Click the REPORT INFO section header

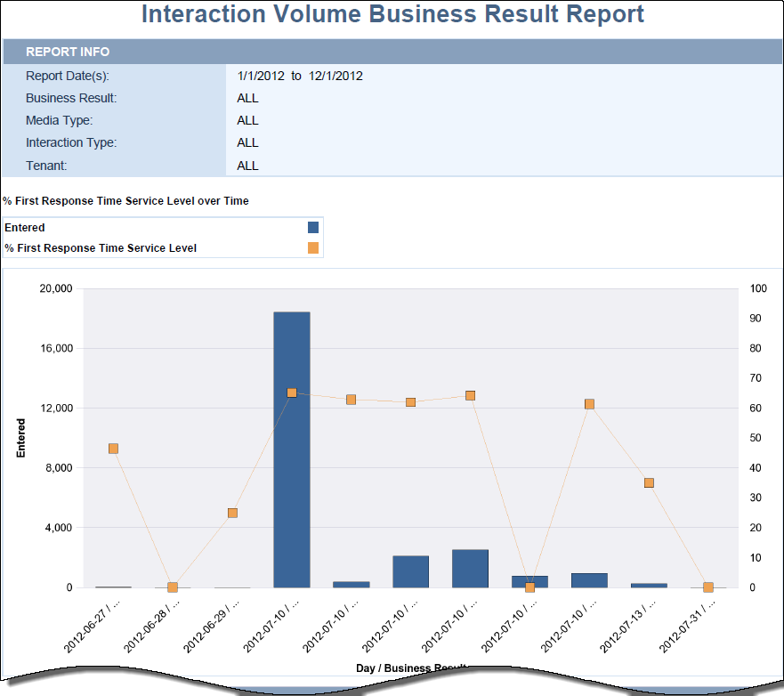click(68, 52)
